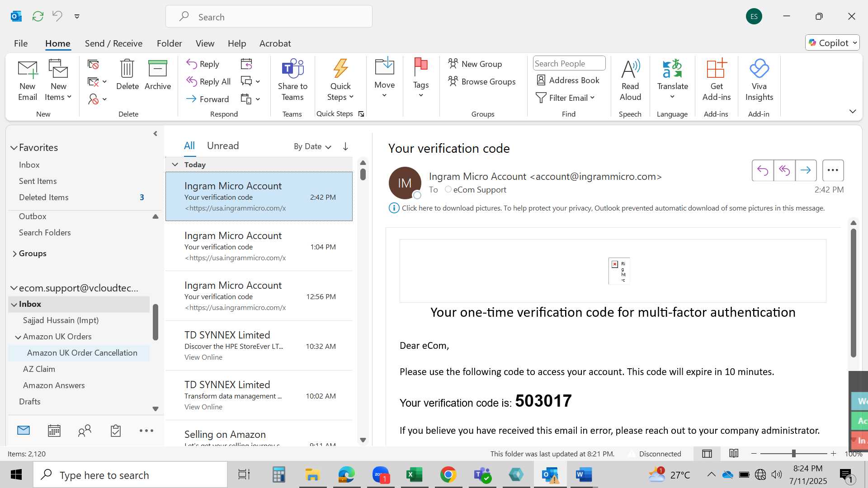Viewport: 868px width, 488px height.
Task: Open the File menu
Action: pyautogui.click(x=21, y=43)
